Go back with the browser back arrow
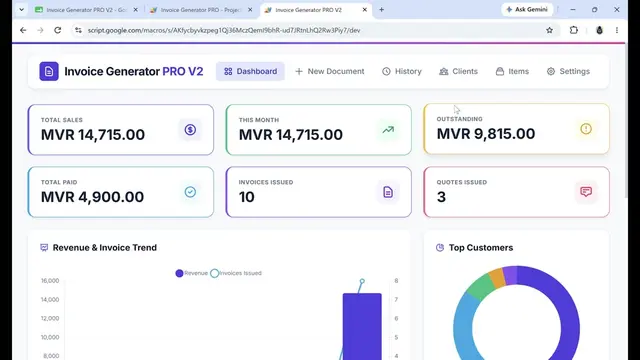Screen dimensions: 640x360 [23, 30]
